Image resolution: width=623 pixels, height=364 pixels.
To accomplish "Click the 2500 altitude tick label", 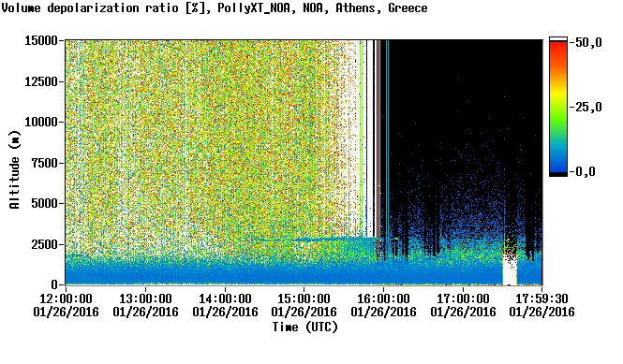I will [x=45, y=244].
